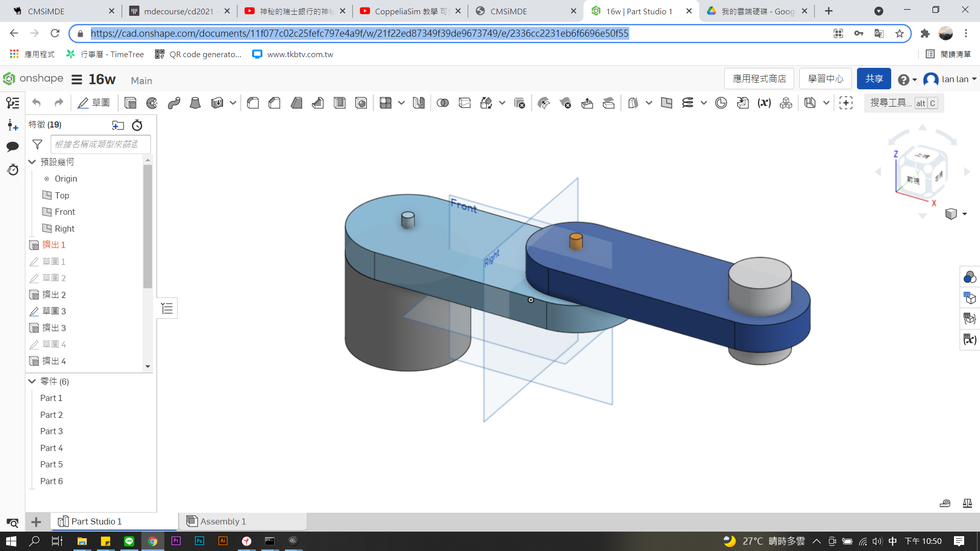Select Part 3 in the parts list

click(52, 431)
